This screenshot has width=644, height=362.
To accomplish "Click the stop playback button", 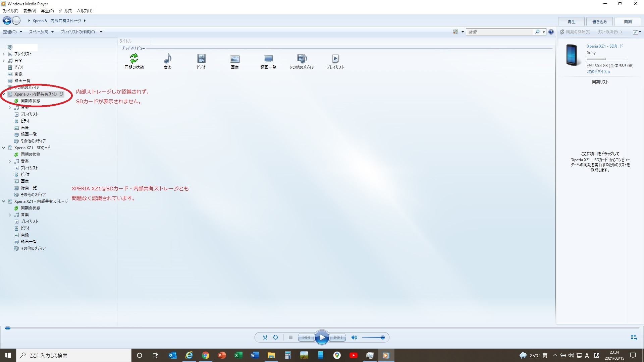I will pyautogui.click(x=290, y=338).
